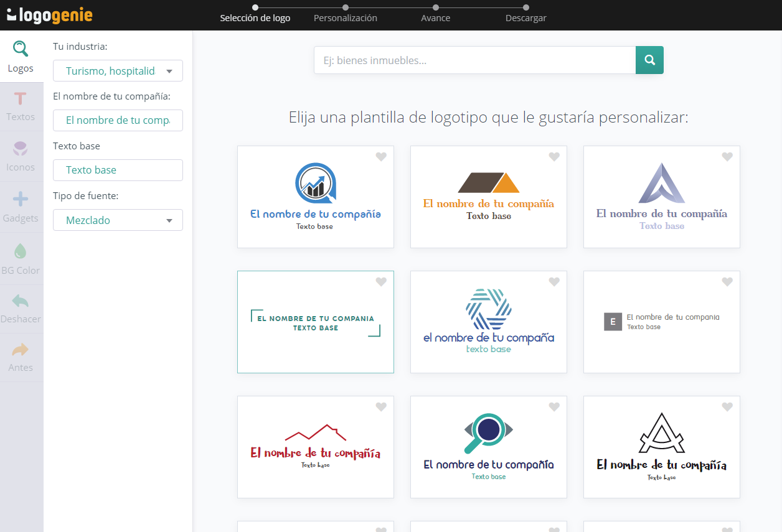This screenshot has width=782, height=532.
Task: Open the Tipo de fuente dropdown
Action: click(118, 220)
